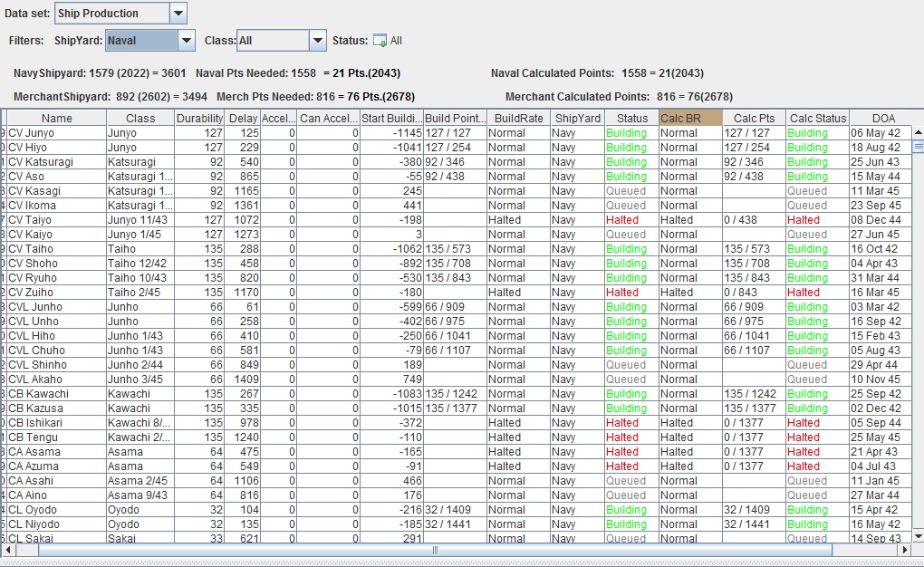Click the vertical scrollbar down arrow
This screenshot has height=567, width=924.
click(918, 536)
